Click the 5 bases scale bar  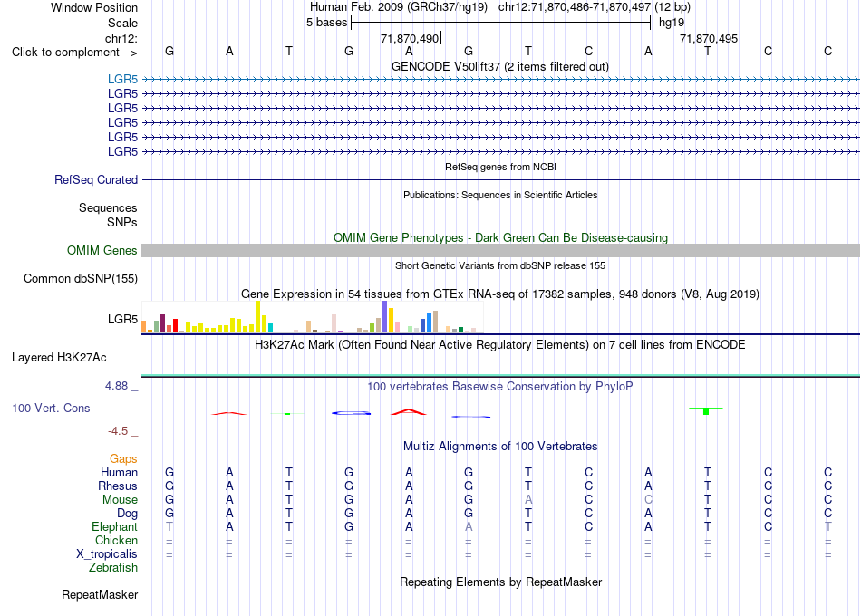501,23
